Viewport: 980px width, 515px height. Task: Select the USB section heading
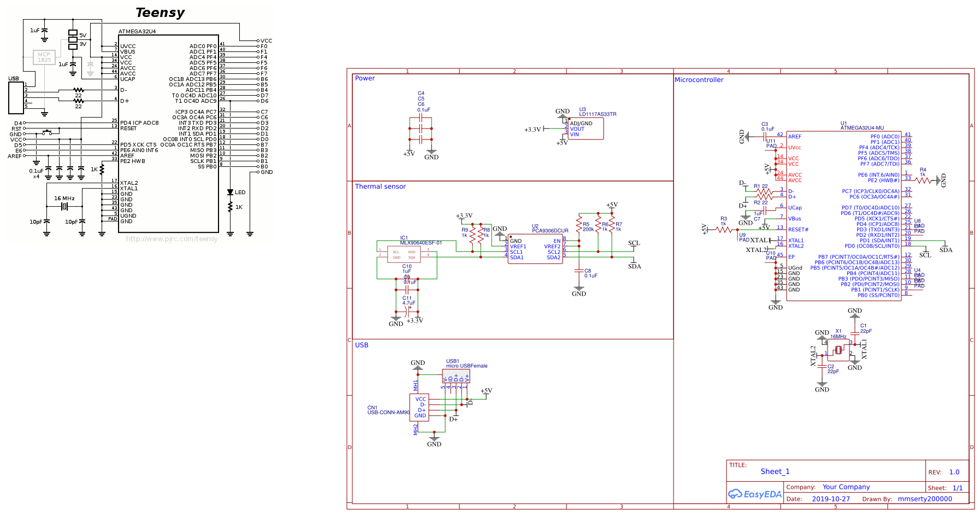[362, 345]
